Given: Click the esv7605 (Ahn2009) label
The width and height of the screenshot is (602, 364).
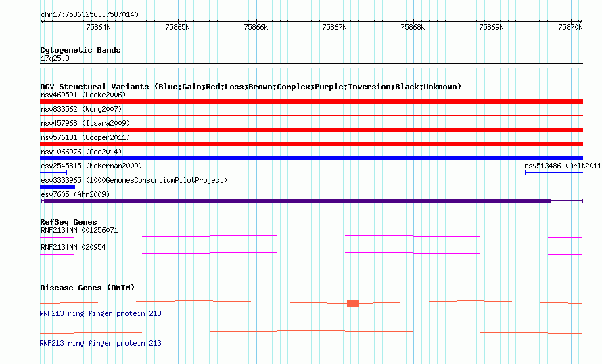Looking at the screenshot, I should (75, 194).
